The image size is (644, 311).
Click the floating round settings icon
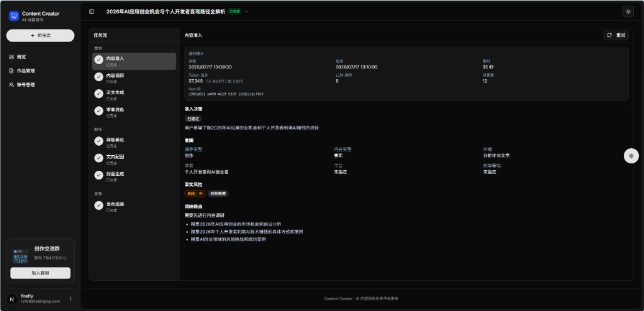(631, 156)
